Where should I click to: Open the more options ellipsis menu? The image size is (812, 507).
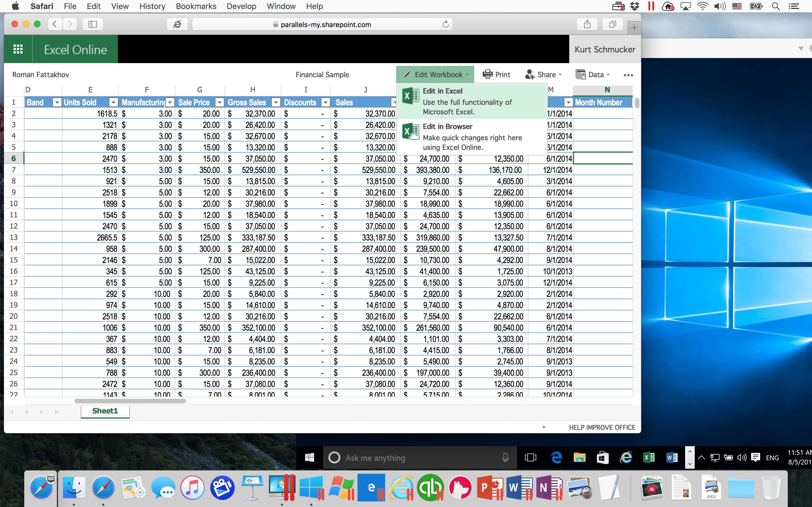tap(628, 75)
